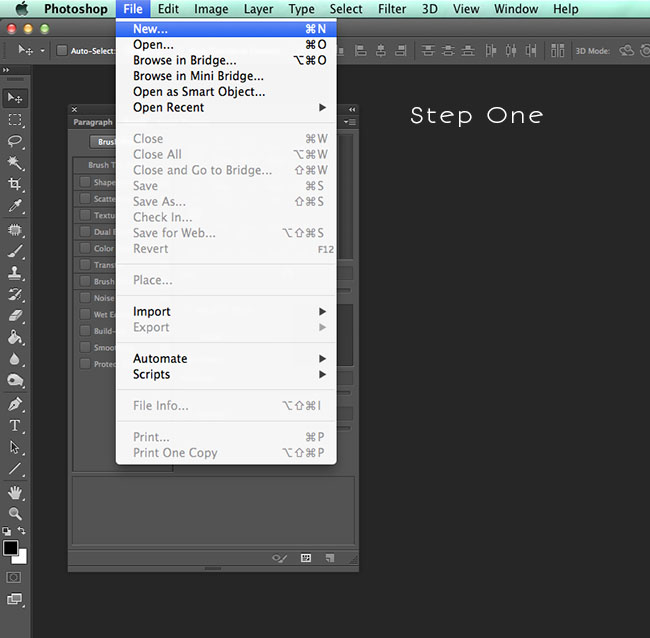Change screen mode icon
Screen dimensions: 650x638
[x=15, y=599]
